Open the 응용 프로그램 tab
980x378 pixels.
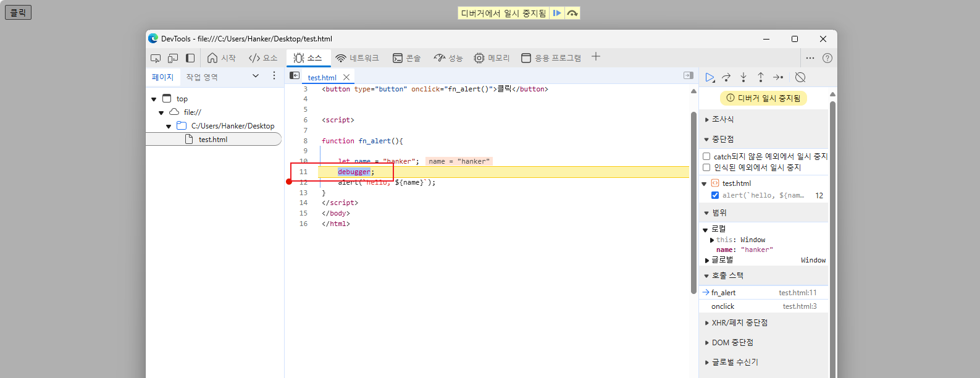[551, 58]
